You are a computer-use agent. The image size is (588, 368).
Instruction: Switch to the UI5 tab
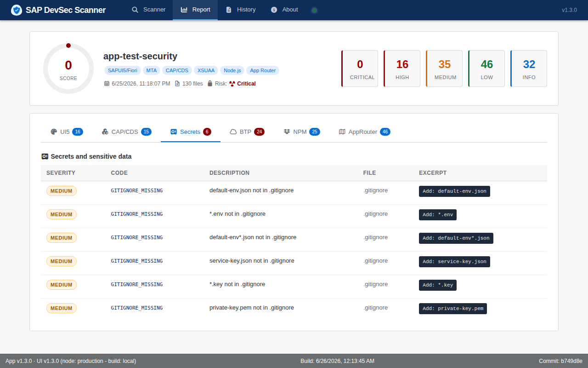pyautogui.click(x=67, y=132)
